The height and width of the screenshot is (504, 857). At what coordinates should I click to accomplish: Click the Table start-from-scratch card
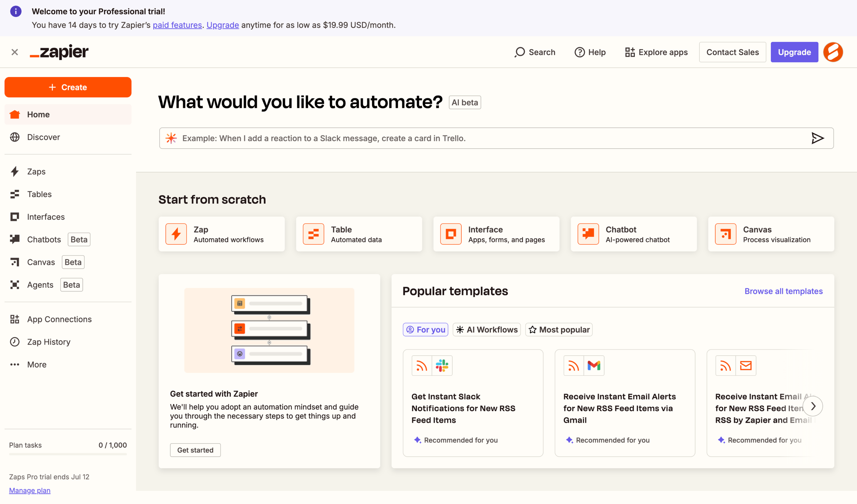[x=359, y=234]
